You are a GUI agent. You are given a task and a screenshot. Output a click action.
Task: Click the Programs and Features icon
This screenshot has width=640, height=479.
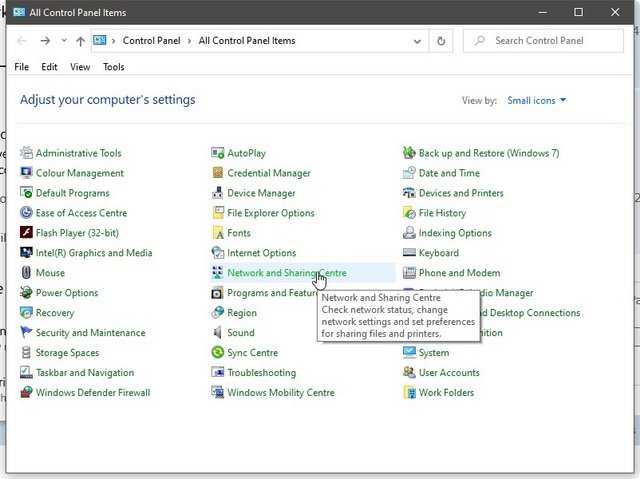[218, 293]
